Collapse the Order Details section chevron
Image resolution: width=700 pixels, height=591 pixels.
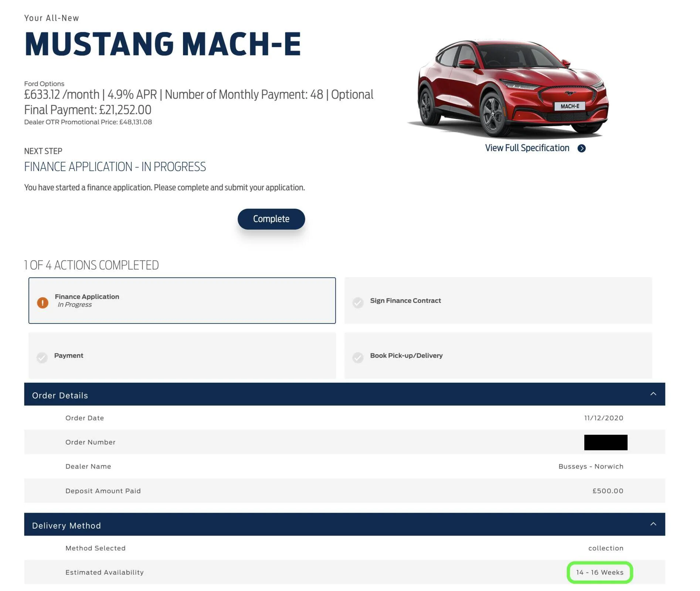click(x=653, y=394)
